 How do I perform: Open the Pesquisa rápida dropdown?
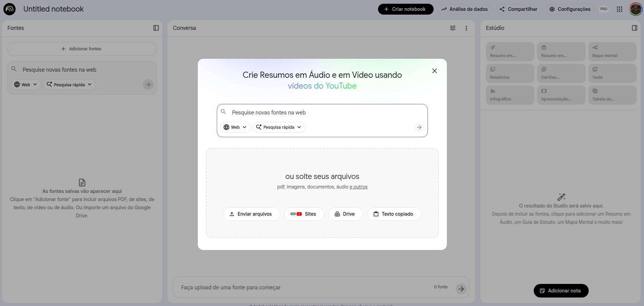[x=279, y=127]
